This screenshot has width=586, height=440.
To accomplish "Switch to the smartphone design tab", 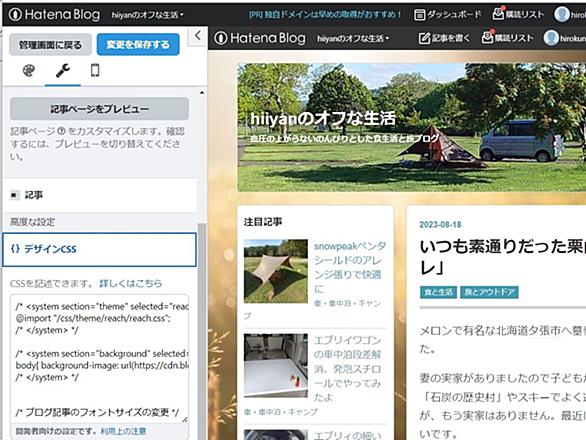I will pos(95,70).
